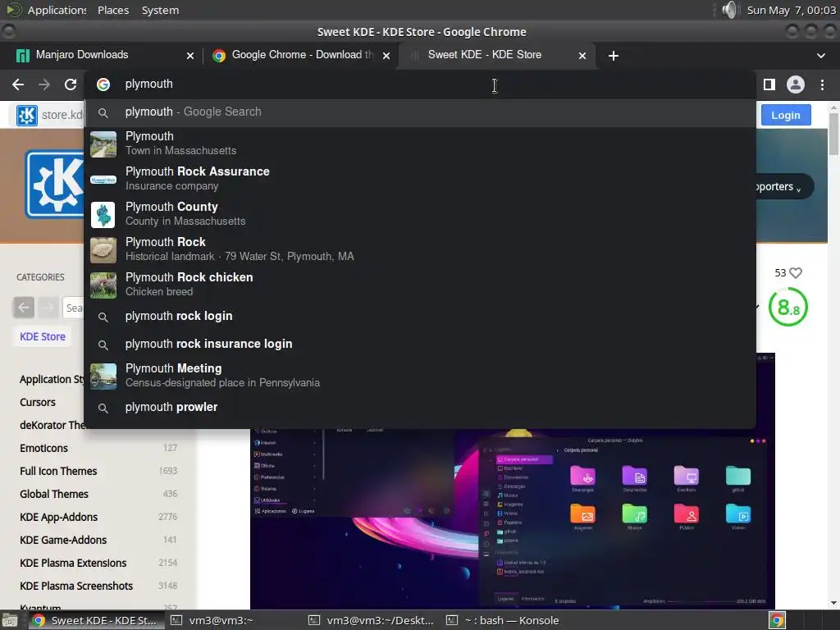Reload the page with the refresh icon
This screenshot has width=840, height=630.
click(71, 84)
